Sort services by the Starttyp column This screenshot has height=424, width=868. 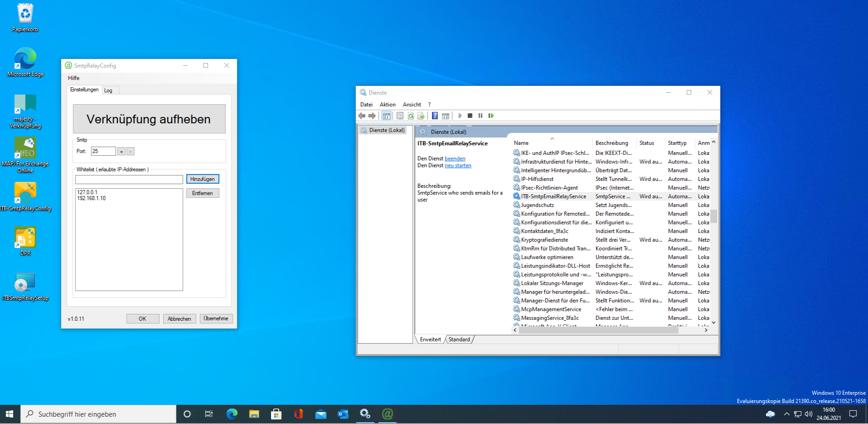(677, 143)
